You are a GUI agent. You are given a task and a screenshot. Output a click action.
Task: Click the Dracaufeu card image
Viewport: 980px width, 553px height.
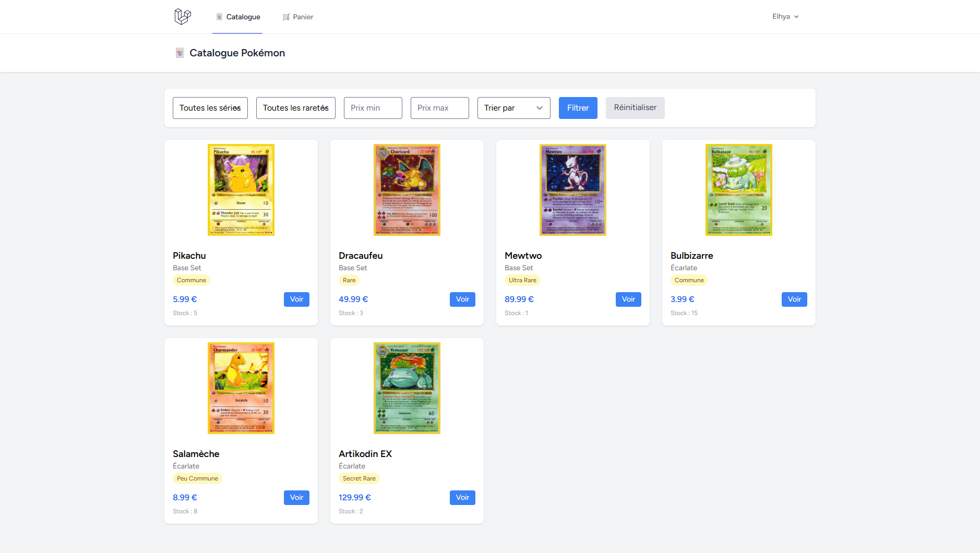click(407, 189)
